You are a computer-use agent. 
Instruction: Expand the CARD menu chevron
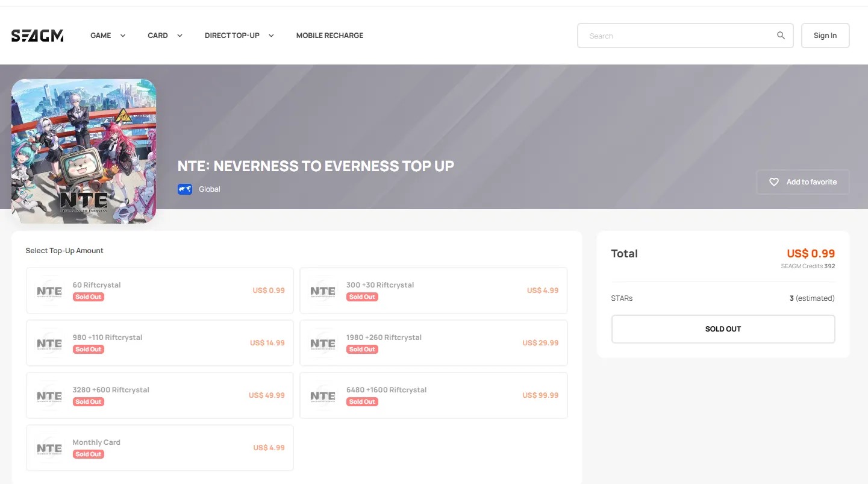pos(180,36)
